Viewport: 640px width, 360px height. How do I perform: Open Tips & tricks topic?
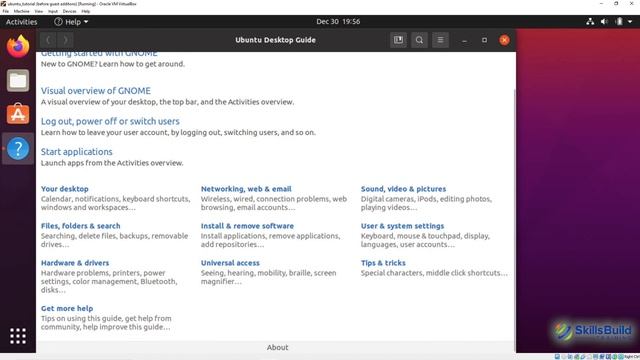[383, 263]
